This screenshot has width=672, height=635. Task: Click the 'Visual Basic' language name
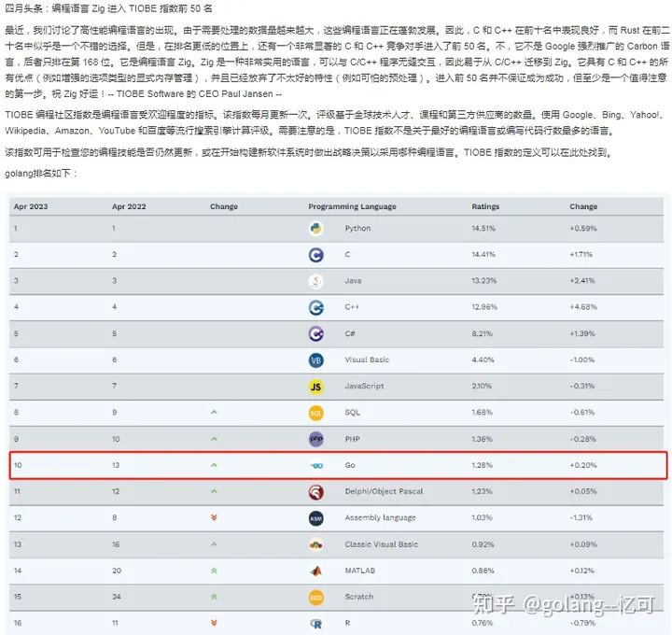click(368, 360)
